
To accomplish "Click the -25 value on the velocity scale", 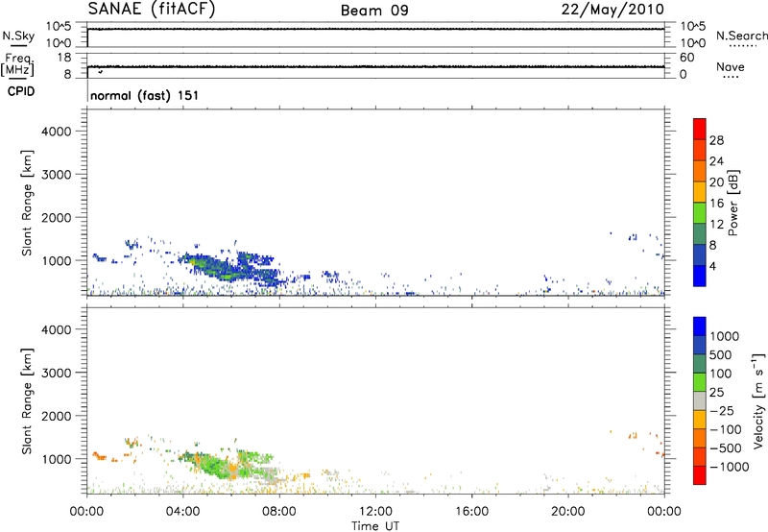I will tap(722, 411).
